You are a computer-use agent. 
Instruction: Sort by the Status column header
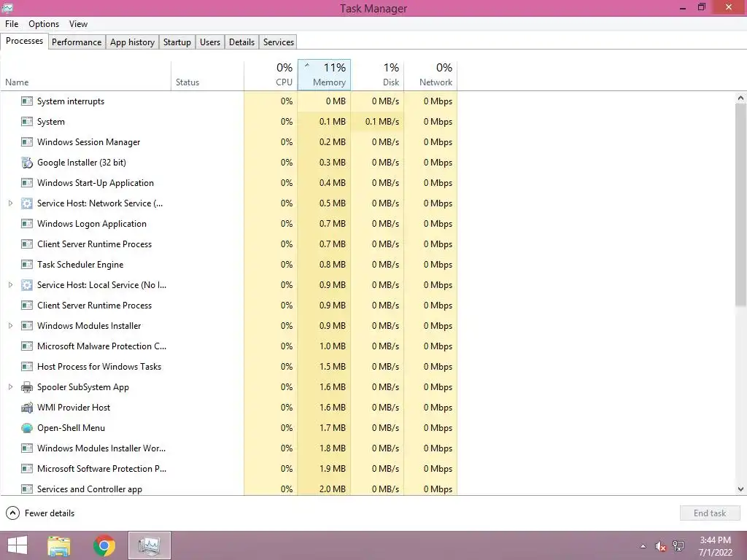point(207,76)
